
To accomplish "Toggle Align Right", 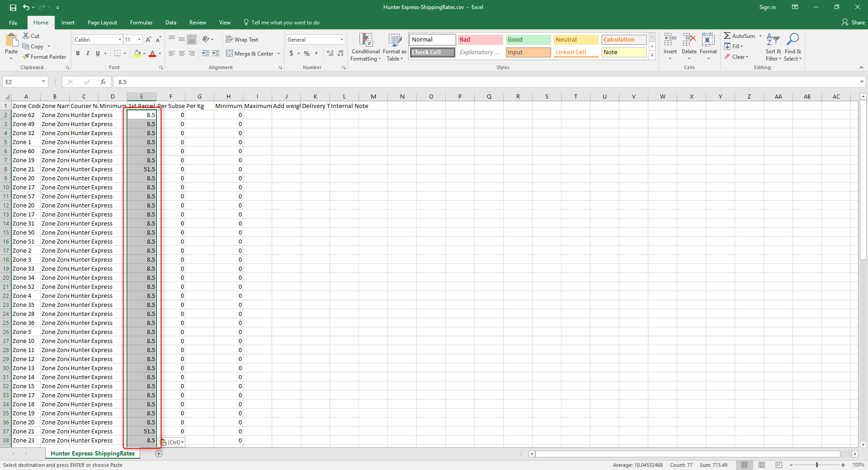I will [192, 53].
